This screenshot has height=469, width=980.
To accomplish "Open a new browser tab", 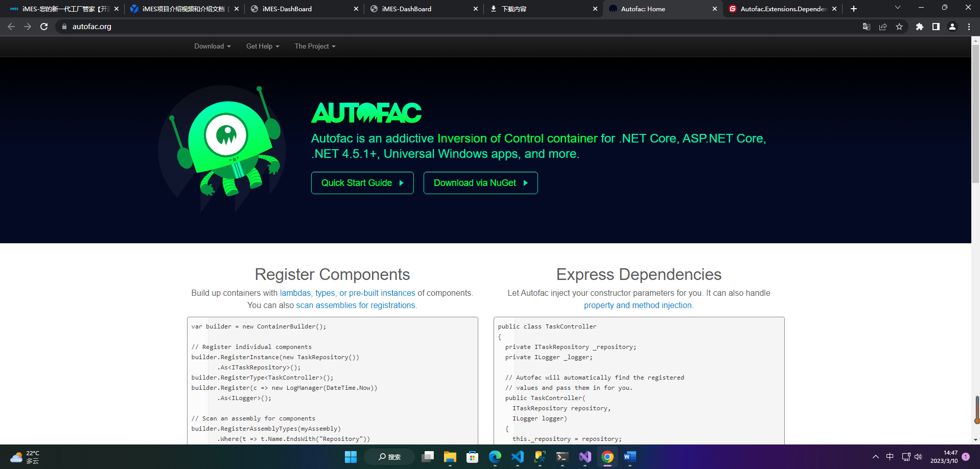I will coord(854,9).
